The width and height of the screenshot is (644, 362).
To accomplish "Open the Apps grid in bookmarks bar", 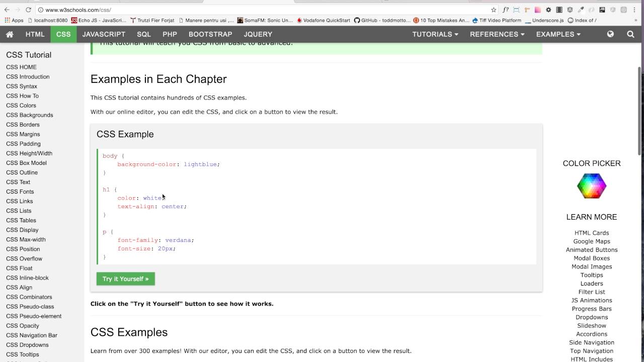I will 14,20.
